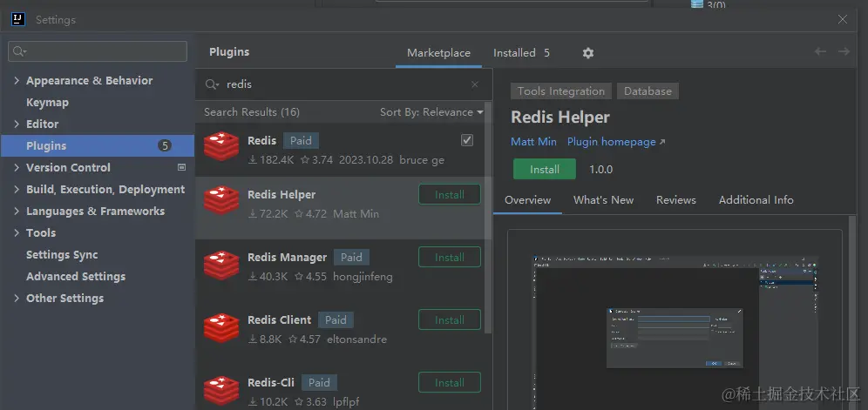Install the Redis Manager plugin
The width and height of the screenshot is (868, 410).
tap(450, 258)
